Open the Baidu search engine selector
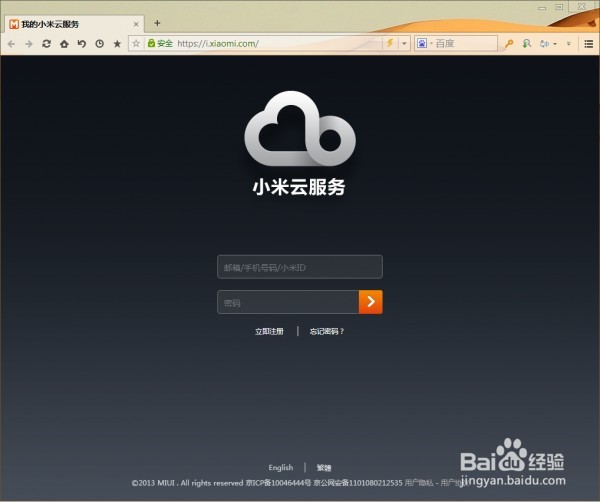 click(x=424, y=43)
